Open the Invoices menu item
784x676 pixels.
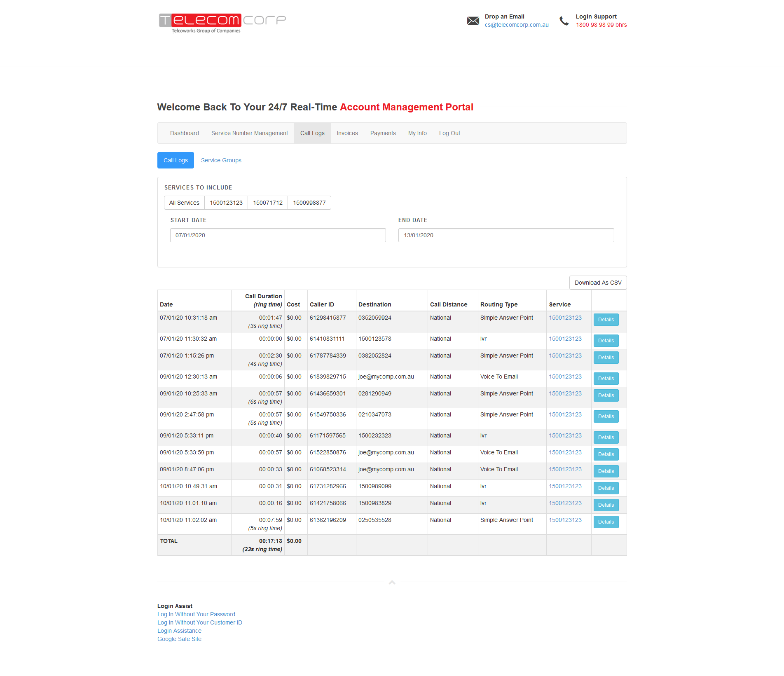pos(347,133)
